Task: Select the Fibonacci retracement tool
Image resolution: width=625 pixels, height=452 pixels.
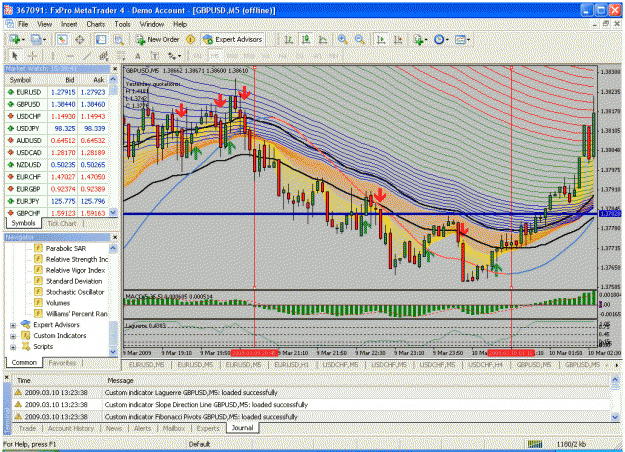Action: 121,56
